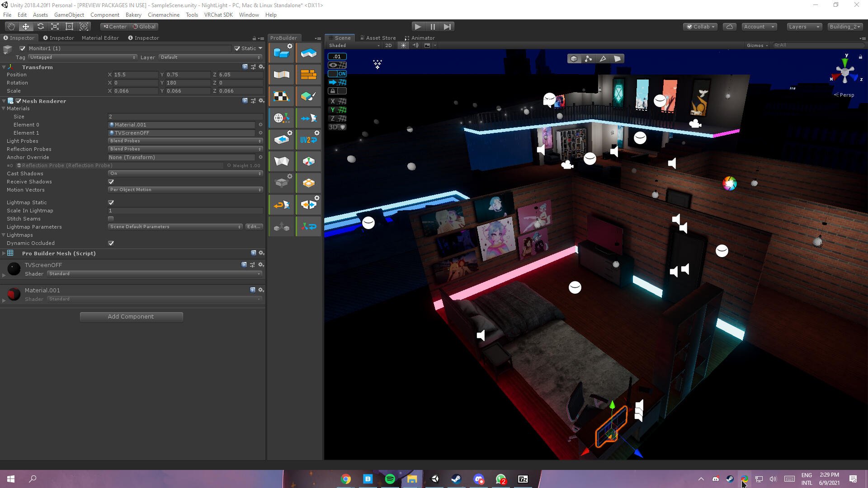Open the Cast Shadows dropdown
The width and height of the screenshot is (868, 488).
(x=185, y=174)
